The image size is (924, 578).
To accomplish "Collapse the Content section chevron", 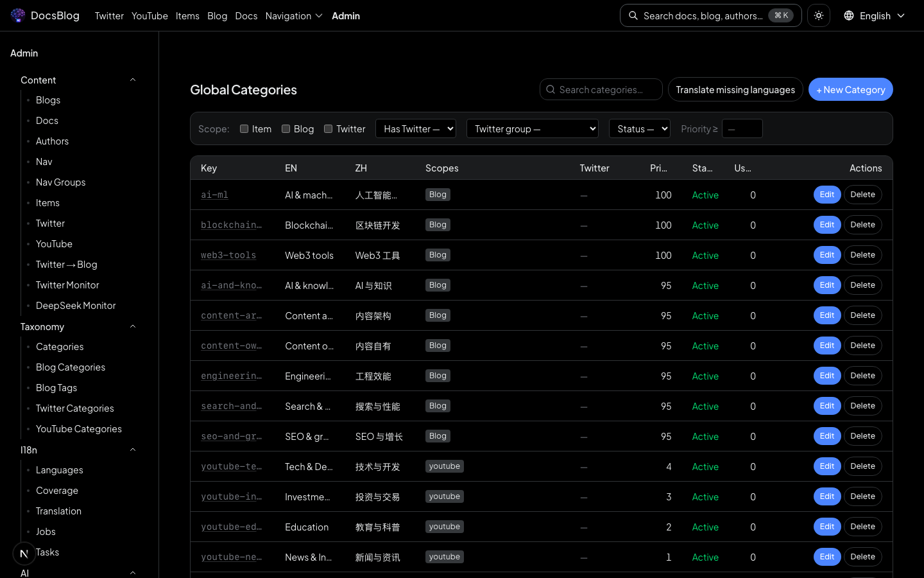I will point(133,80).
